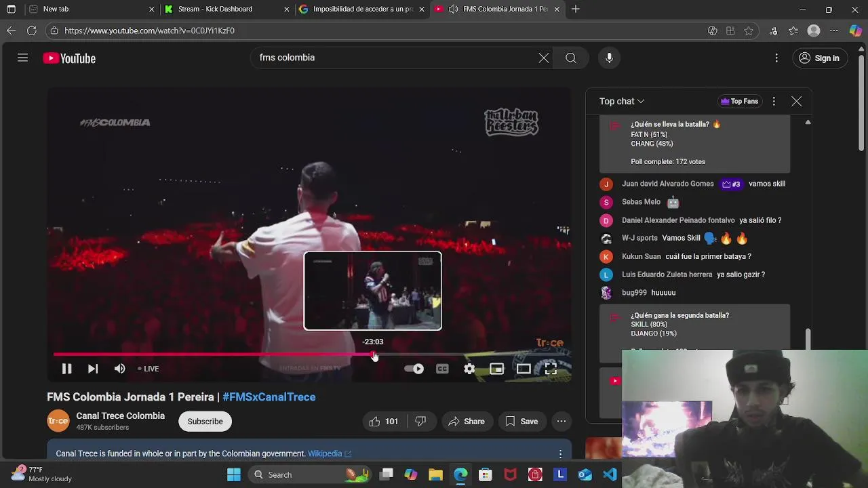Share the video

pos(467,422)
